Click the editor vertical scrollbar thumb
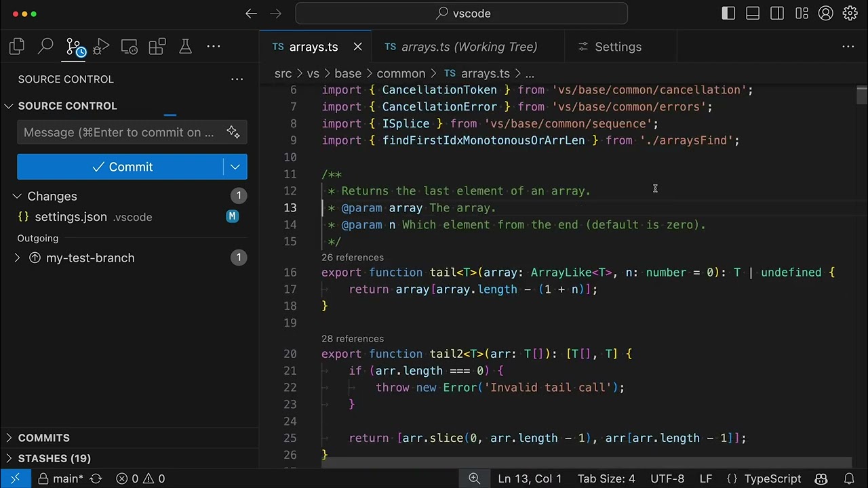This screenshot has height=488, width=868. [861, 95]
